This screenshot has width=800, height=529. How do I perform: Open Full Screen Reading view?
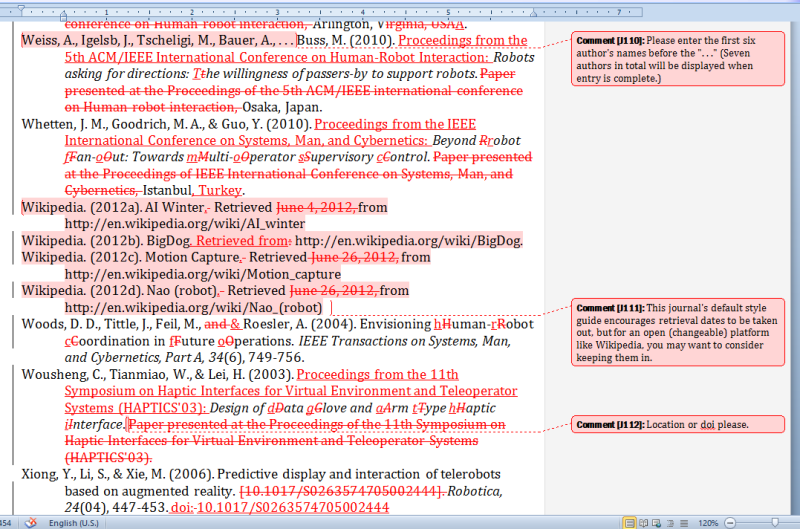[644, 522]
